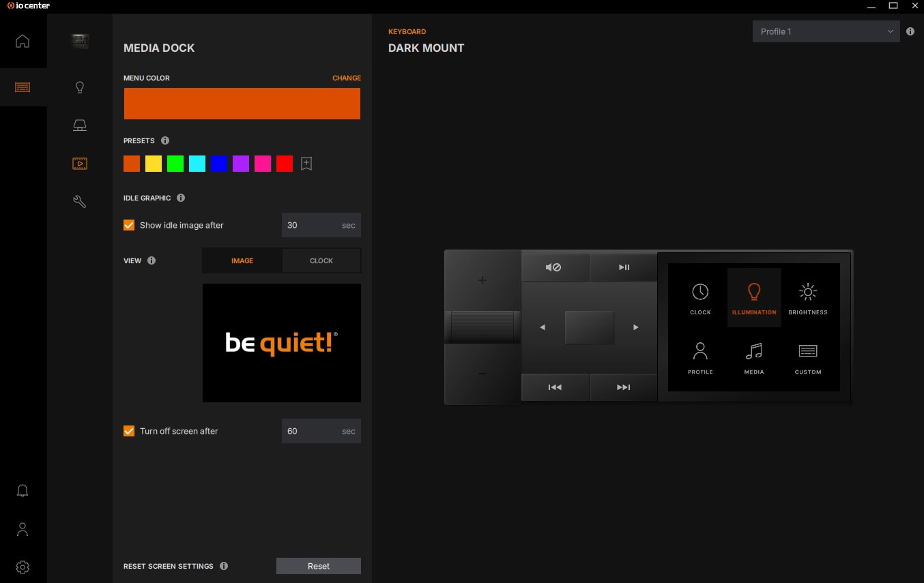Expand the Profile 1 dropdown

tap(826, 31)
